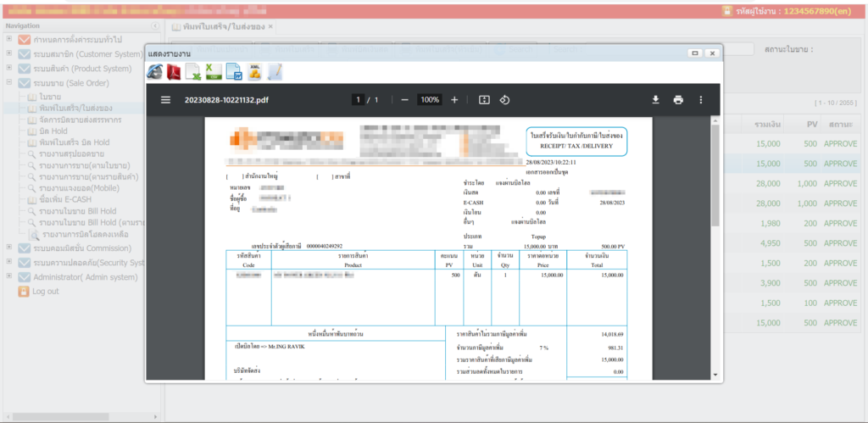Rotate the PDF page counterclockwise
The width and height of the screenshot is (868, 423).
[504, 99]
